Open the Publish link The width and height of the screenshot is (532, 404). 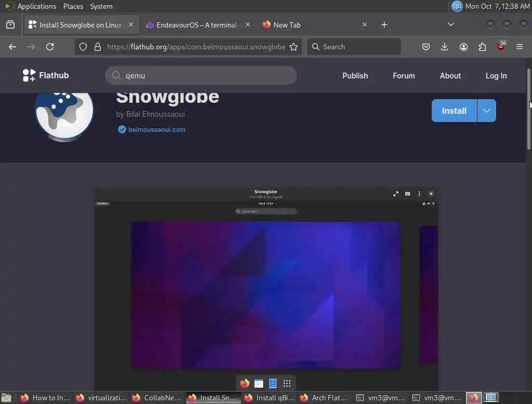(355, 76)
